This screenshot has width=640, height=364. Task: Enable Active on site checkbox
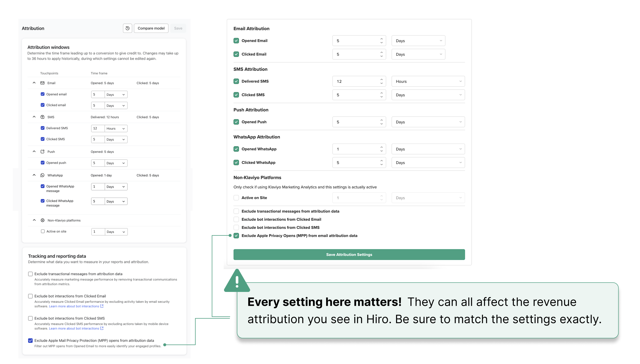(43, 231)
